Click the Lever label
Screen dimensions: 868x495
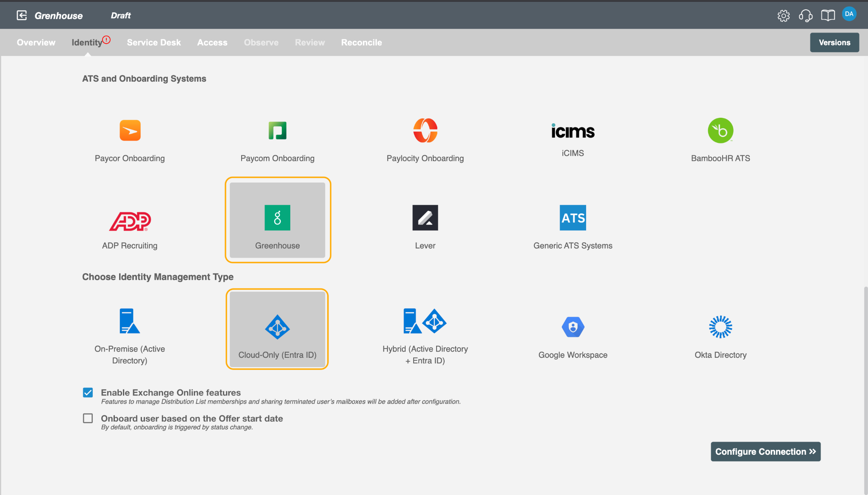click(425, 246)
